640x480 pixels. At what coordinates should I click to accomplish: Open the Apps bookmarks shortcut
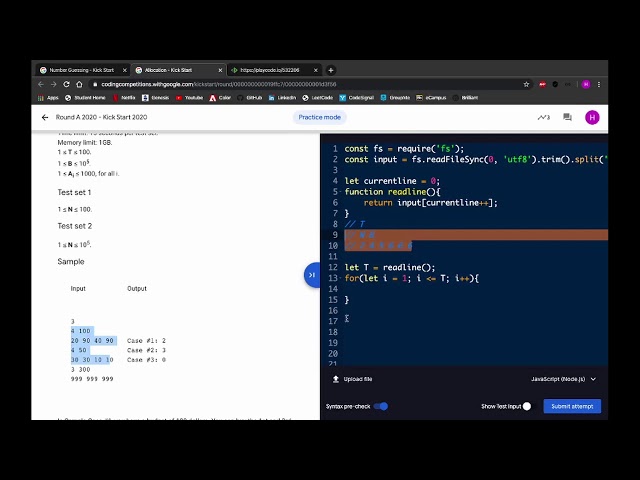pyautogui.click(x=48, y=98)
